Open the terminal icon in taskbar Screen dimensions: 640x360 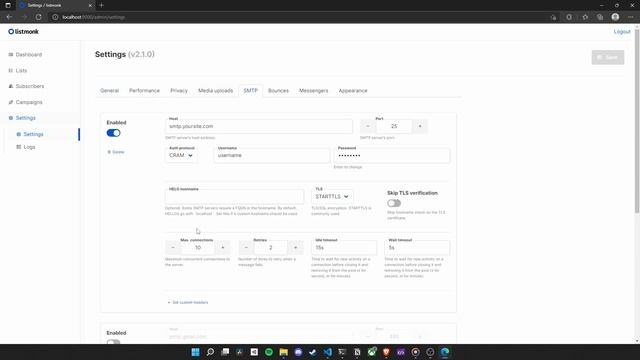click(342, 352)
